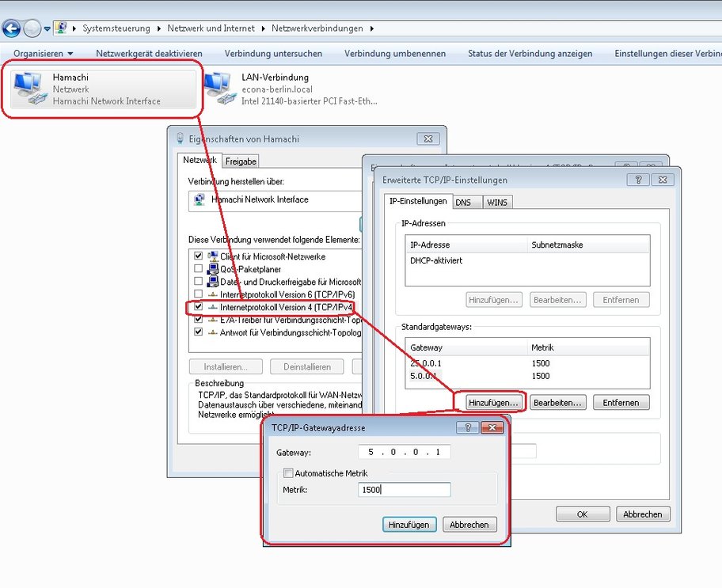Screen dimensions: 722x588
Task: Expand the Systemsteuerung breadcrumb arrow
Action: pos(159,28)
